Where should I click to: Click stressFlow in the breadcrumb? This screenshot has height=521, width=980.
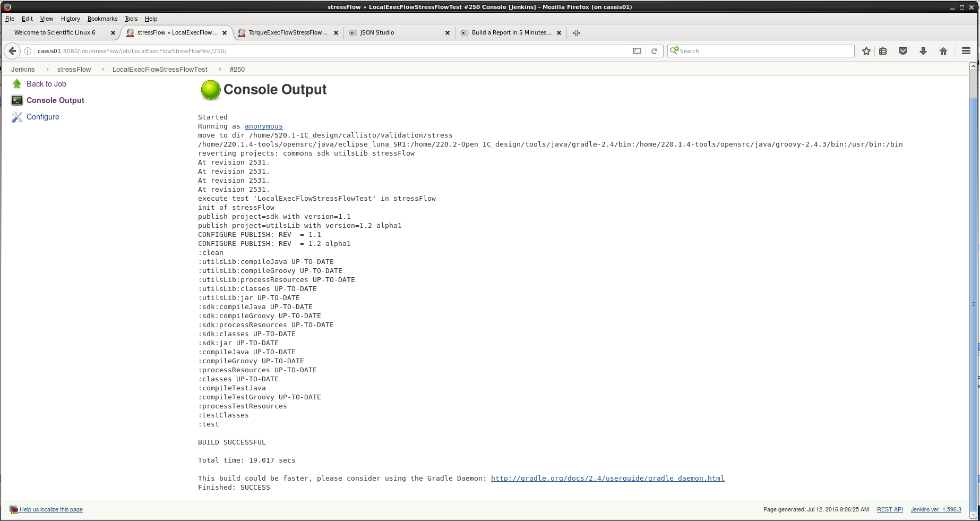click(x=74, y=70)
